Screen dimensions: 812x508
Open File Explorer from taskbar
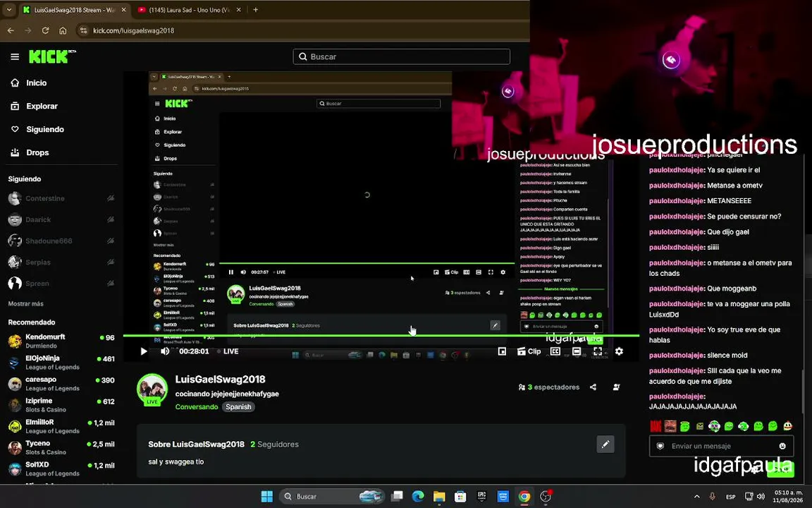(x=439, y=497)
